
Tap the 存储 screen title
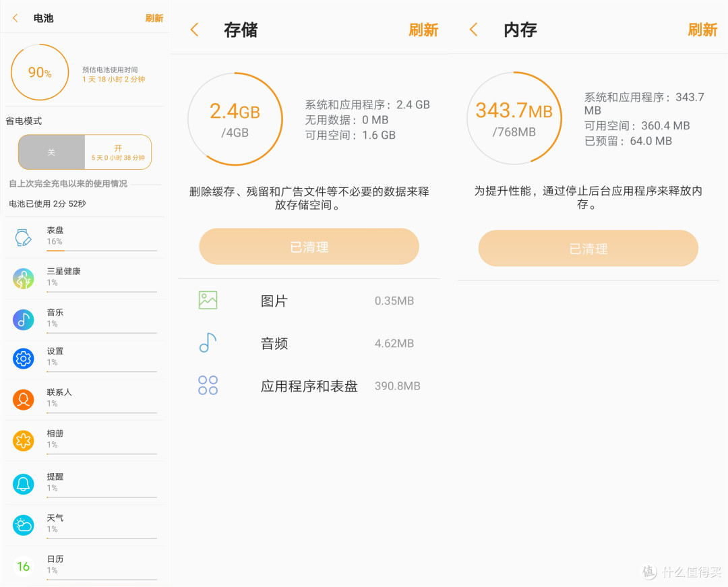tap(241, 30)
